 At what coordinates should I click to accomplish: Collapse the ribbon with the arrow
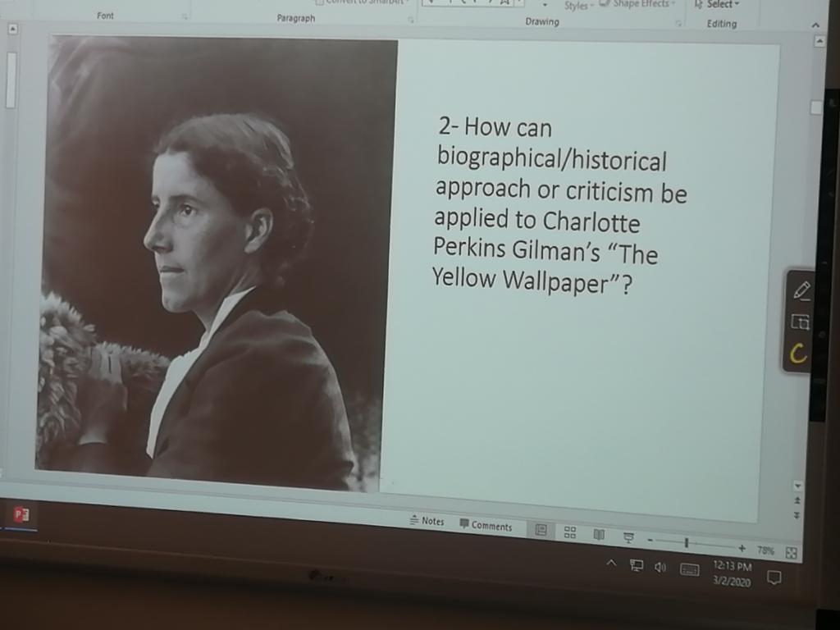tap(815, 25)
